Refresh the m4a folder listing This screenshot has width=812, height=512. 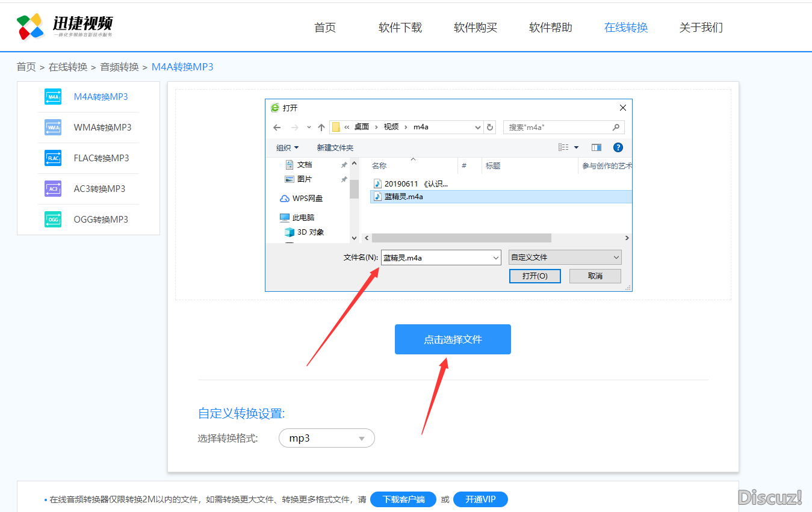coord(490,128)
